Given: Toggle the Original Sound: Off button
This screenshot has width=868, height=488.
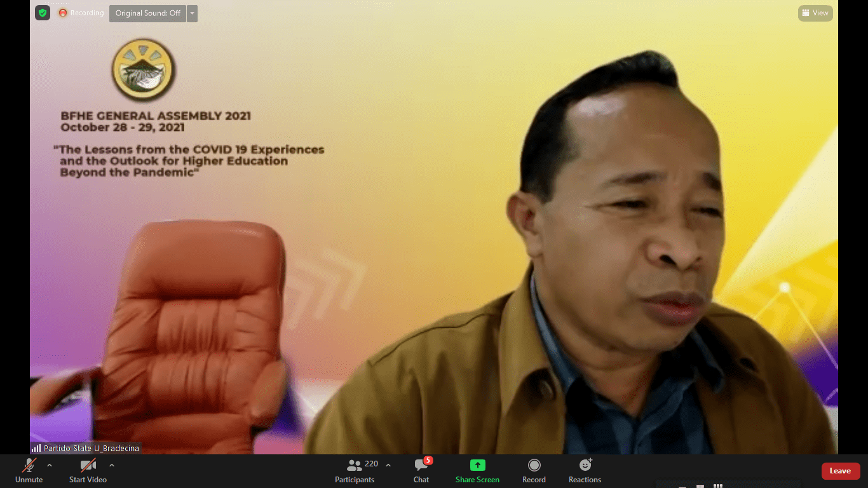Looking at the screenshot, I should pyautogui.click(x=147, y=13).
